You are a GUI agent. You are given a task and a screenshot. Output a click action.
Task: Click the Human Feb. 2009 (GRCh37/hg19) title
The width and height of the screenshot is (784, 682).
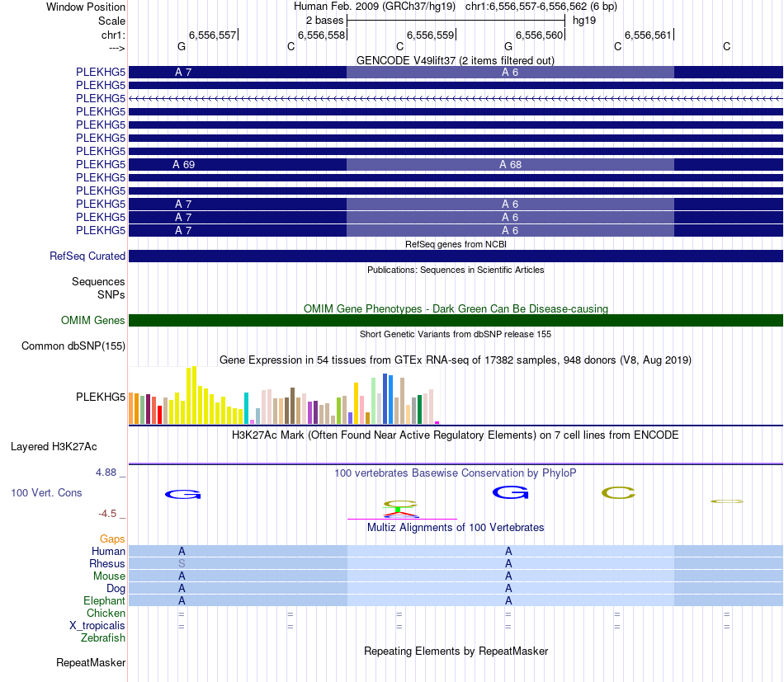click(x=375, y=7)
